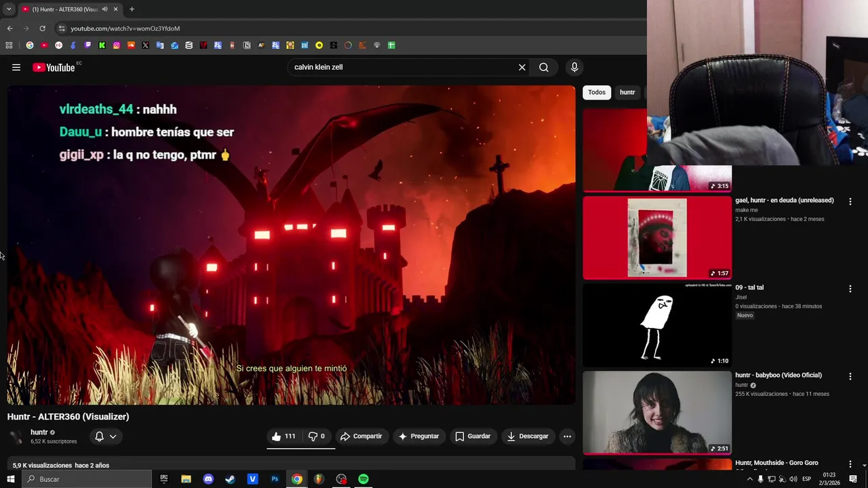The height and width of the screenshot is (488, 868).
Task: Select the Huntr - ALTER360 browser tab
Action: tap(69, 9)
